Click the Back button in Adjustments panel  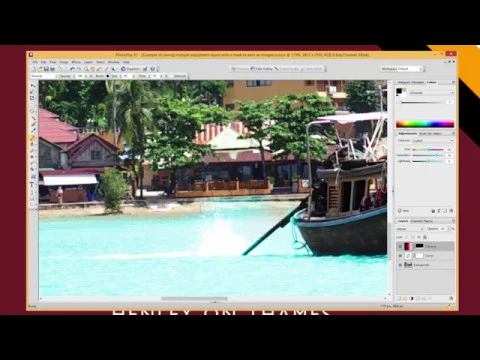pyautogui.click(x=403, y=211)
